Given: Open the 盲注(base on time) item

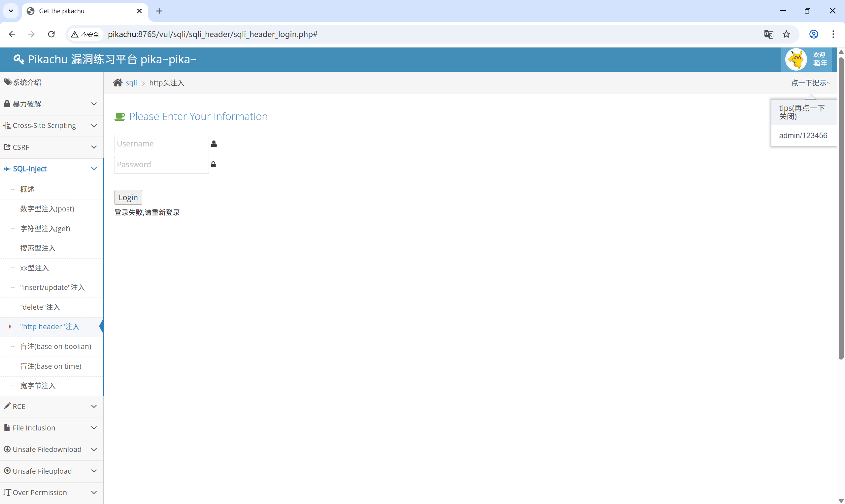Looking at the screenshot, I should (x=51, y=366).
